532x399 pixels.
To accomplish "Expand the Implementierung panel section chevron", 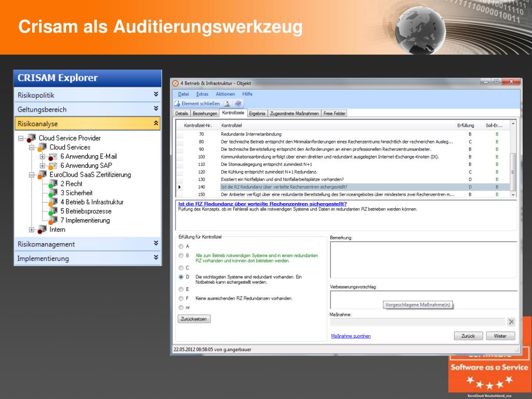I will [156, 258].
